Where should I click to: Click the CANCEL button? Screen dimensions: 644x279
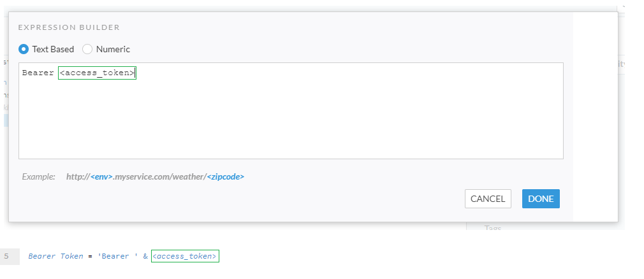tap(488, 199)
